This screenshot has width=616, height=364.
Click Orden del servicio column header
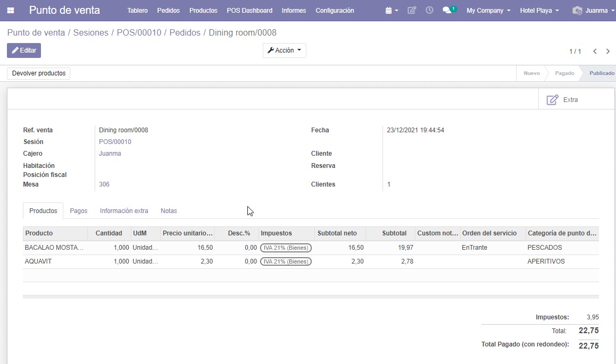(x=493, y=233)
